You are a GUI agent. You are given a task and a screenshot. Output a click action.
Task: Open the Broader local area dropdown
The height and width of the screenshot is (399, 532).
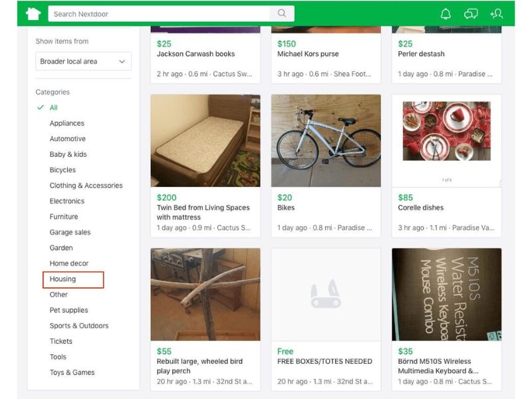[84, 61]
